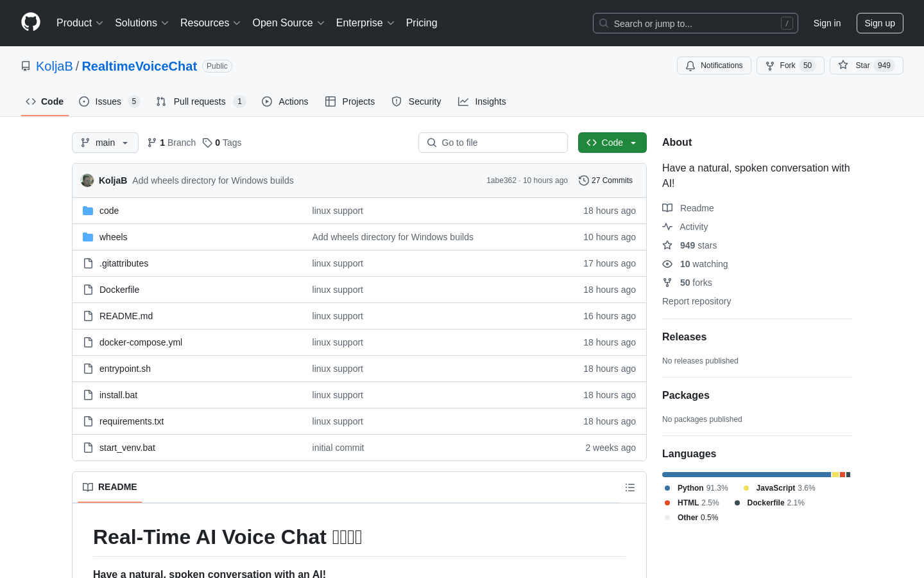Viewport: 924px width, 578px height.
Task: Click Report repository link
Action: pos(696,301)
